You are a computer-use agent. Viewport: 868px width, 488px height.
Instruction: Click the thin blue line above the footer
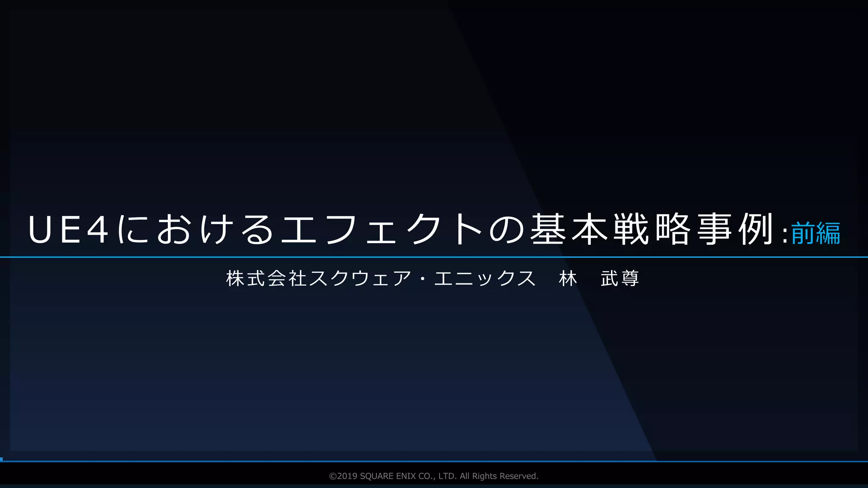(x=434, y=461)
